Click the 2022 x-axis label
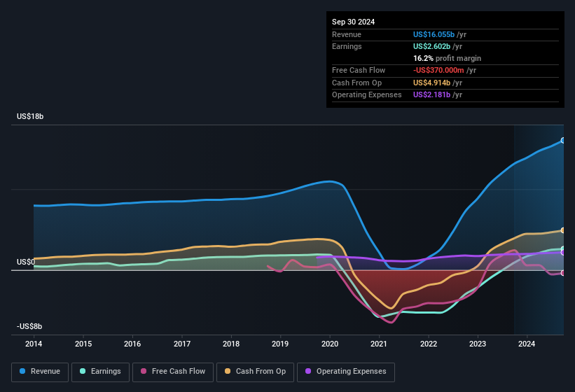The width and height of the screenshot is (575, 392). point(429,344)
